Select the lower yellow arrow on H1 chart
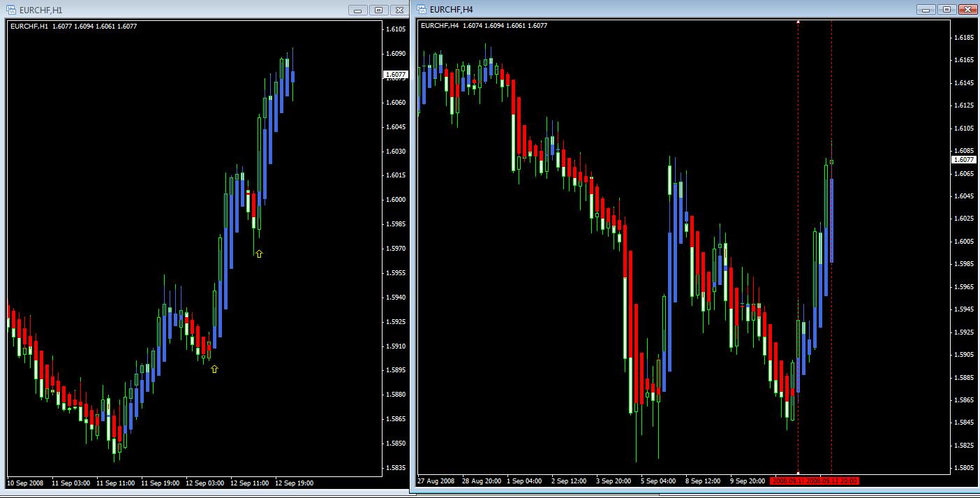The image size is (980, 498). (214, 369)
